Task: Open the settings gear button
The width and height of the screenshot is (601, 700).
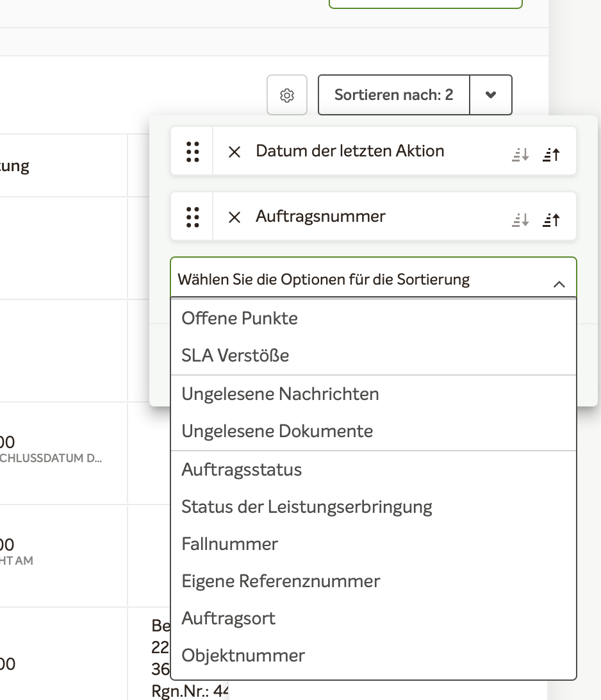Action: (x=287, y=95)
